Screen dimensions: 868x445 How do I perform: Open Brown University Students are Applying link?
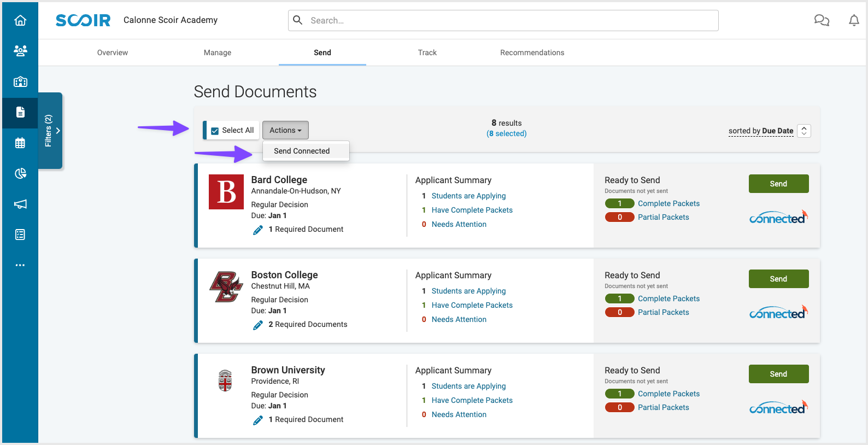pos(468,386)
